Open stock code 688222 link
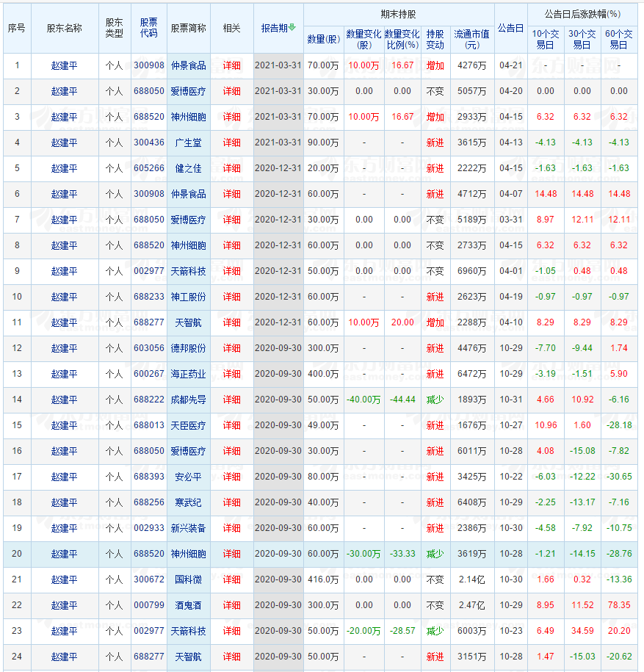This screenshot has width=644, height=672. click(x=148, y=400)
